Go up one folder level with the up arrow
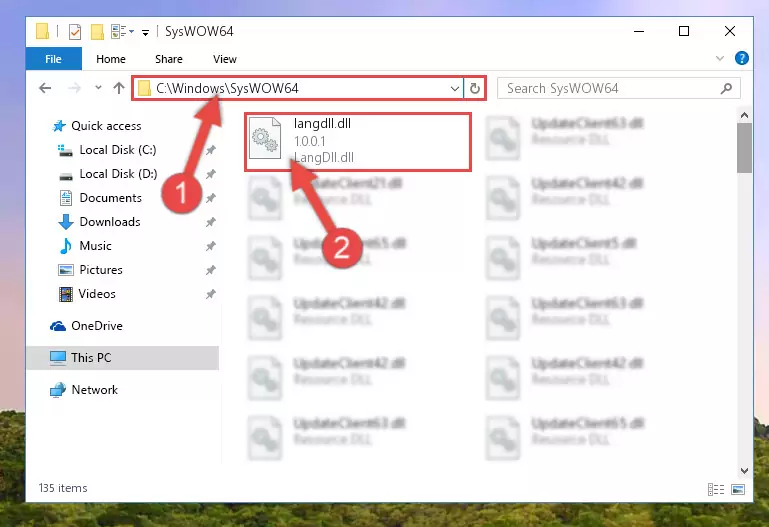 [119, 88]
